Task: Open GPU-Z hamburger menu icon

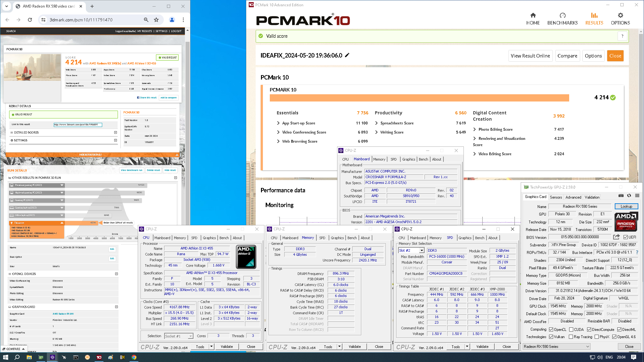Action: (637, 195)
